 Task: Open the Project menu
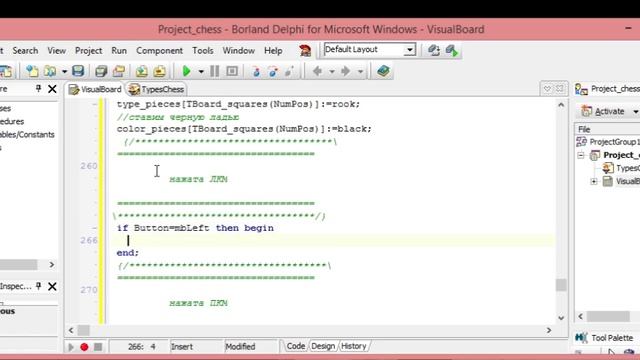click(88, 51)
